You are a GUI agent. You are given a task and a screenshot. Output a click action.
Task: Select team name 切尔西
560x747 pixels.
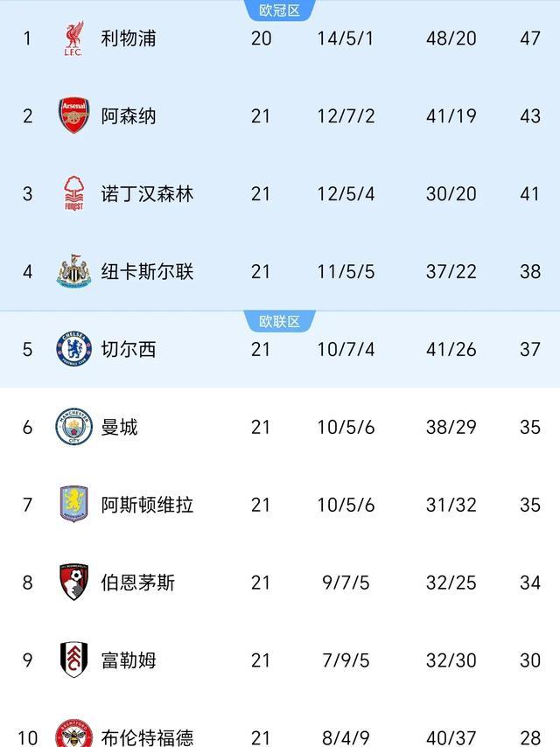[x=129, y=349]
